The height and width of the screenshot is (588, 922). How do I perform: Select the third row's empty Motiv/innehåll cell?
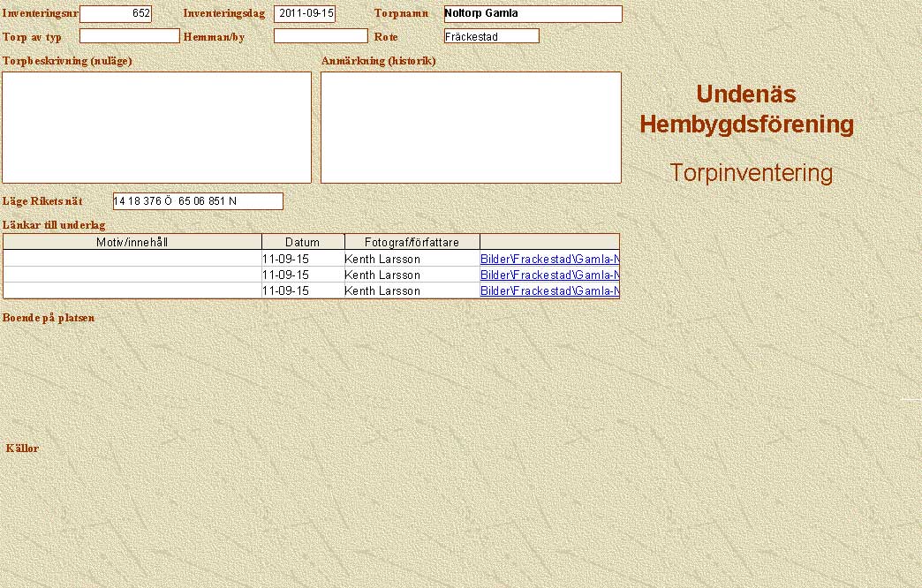[x=132, y=291]
